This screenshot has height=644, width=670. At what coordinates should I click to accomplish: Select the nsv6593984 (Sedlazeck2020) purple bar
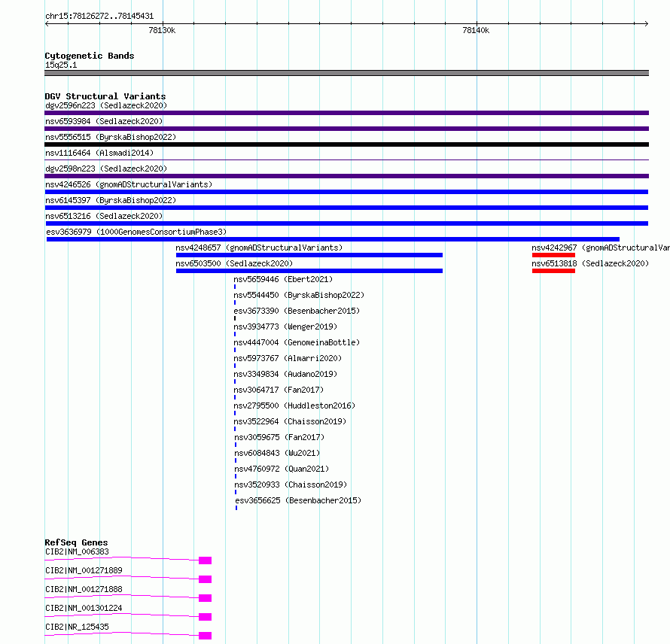(x=346, y=129)
